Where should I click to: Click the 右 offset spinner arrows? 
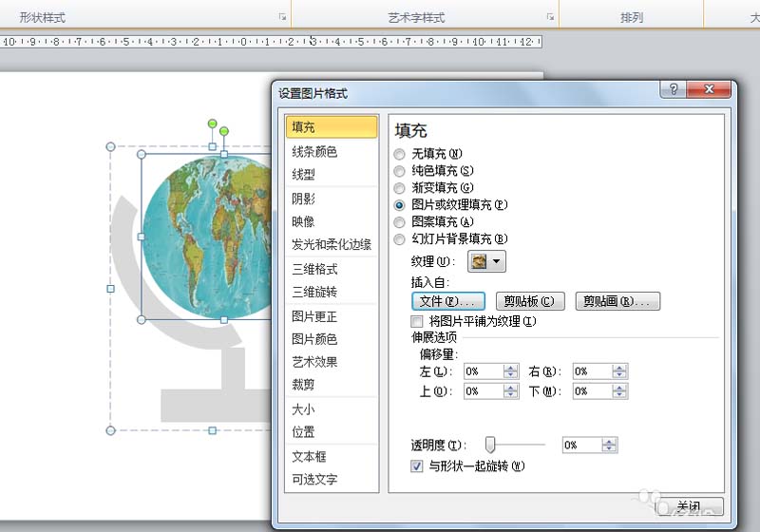[x=619, y=371]
